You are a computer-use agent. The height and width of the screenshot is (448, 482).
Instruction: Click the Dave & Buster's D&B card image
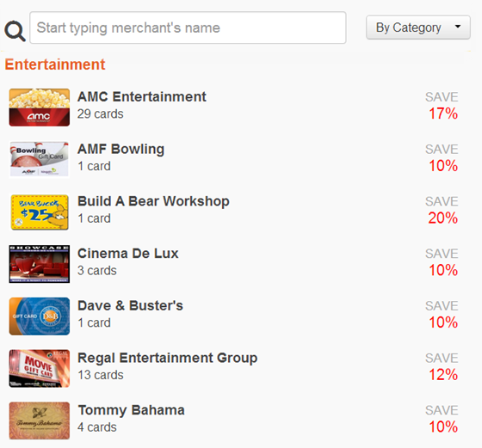40,316
